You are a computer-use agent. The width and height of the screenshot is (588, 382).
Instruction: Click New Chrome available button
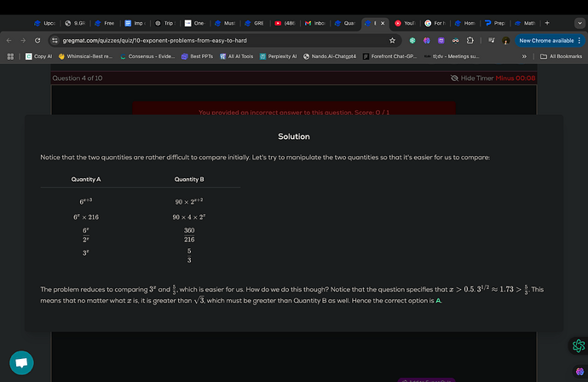tap(549, 41)
